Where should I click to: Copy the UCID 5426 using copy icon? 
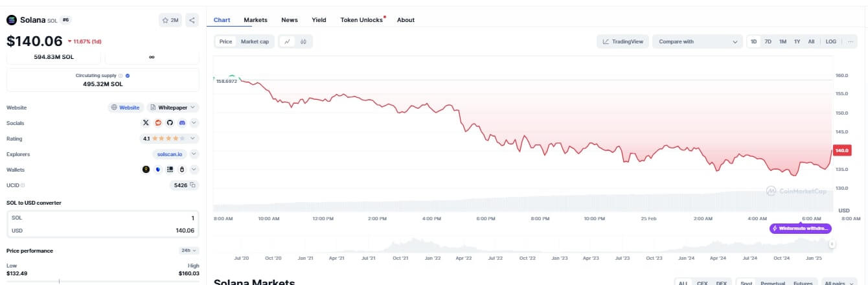click(192, 185)
